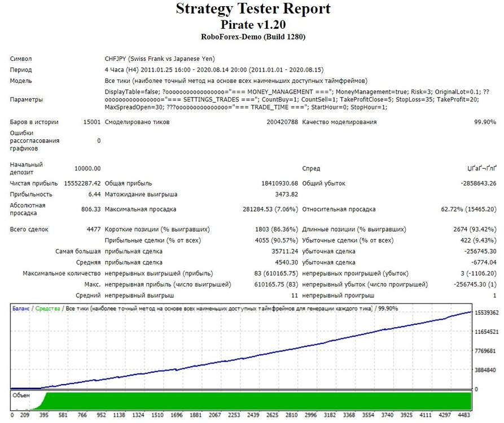Click RoboForex-Demo (Build 1280) subtitle
Viewport: 504px width, 423px height.
pos(253,37)
